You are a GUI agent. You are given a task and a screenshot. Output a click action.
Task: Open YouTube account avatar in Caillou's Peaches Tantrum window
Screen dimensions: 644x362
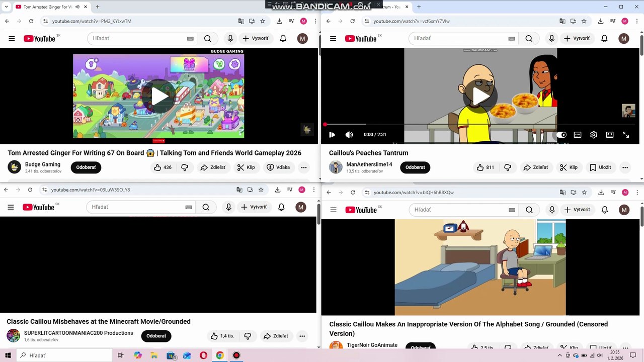pyautogui.click(x=624, y=39)
